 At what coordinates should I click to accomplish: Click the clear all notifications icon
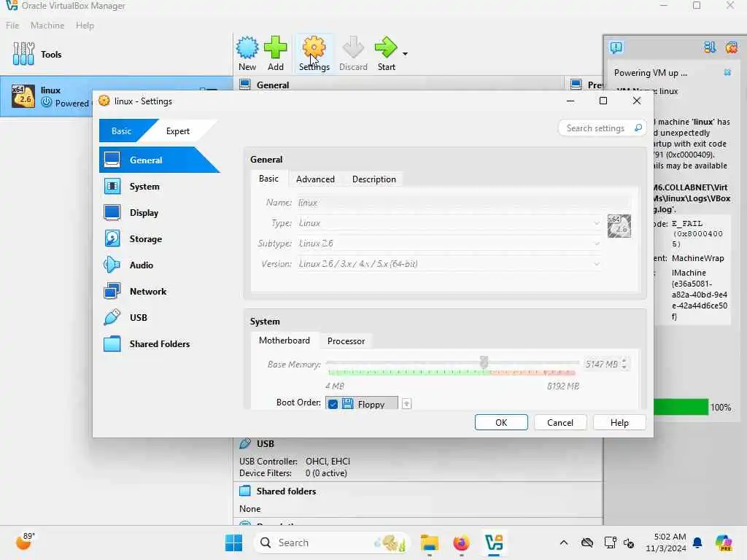[731, 47]
